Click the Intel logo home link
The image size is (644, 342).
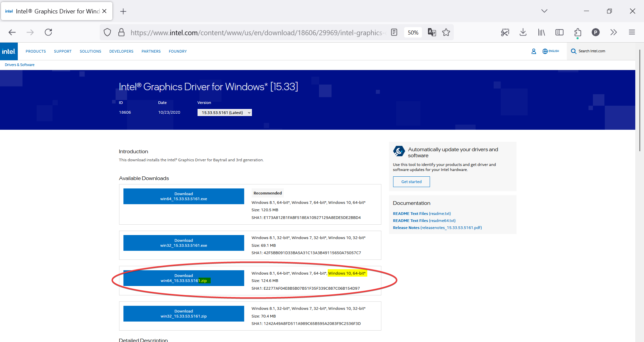[9, 51]
